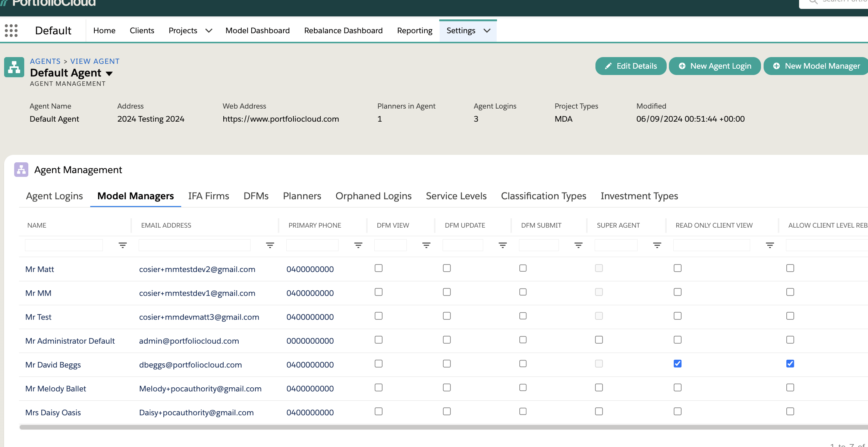Open the Mr Melody Ballet name link
Screen dimensions: 868x447
coord(56,389)
